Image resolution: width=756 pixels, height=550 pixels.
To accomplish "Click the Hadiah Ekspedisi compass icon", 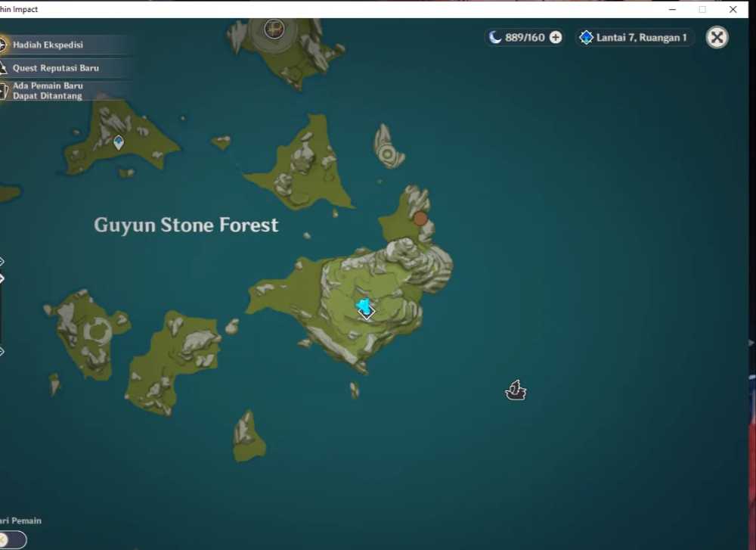I will click(x=3, y=45).
